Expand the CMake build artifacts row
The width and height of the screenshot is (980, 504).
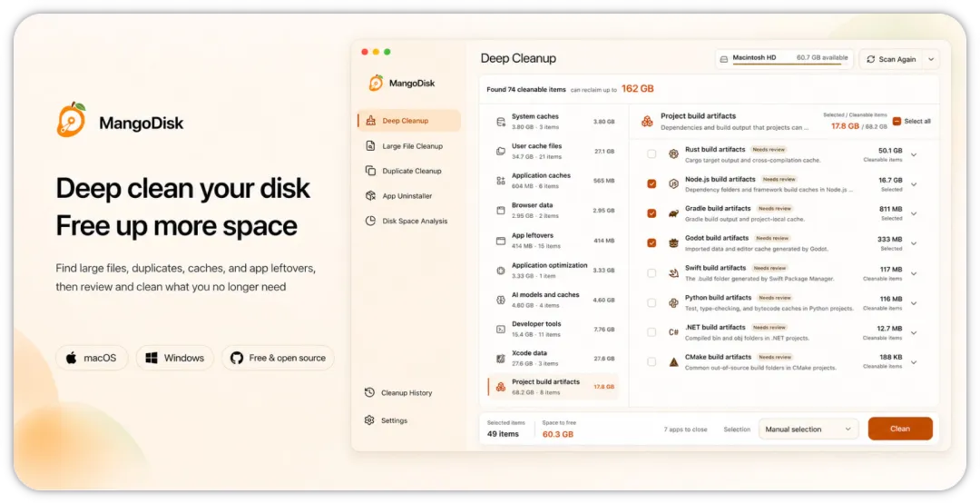914,362
